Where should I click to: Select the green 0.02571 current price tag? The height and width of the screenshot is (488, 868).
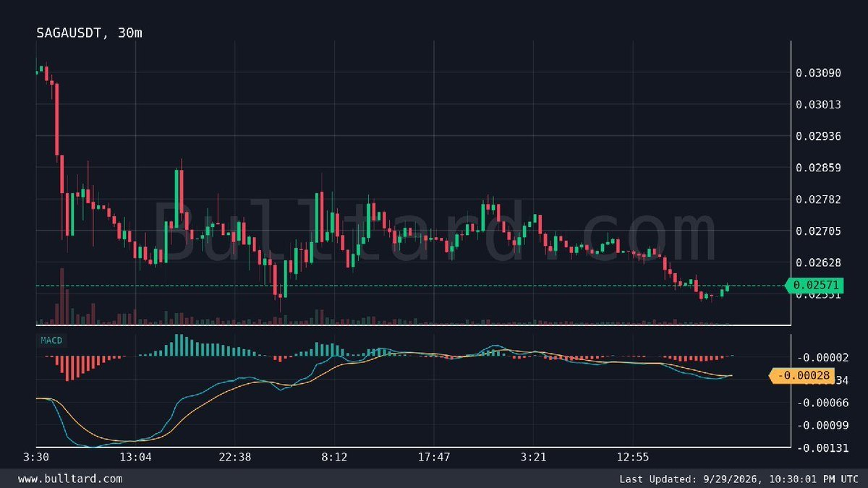point(814,286)
